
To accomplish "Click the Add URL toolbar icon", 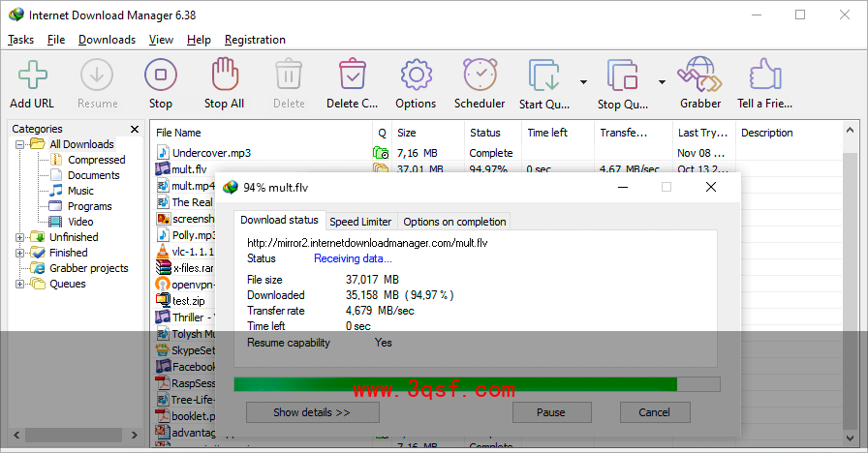I will click(33, 75).
